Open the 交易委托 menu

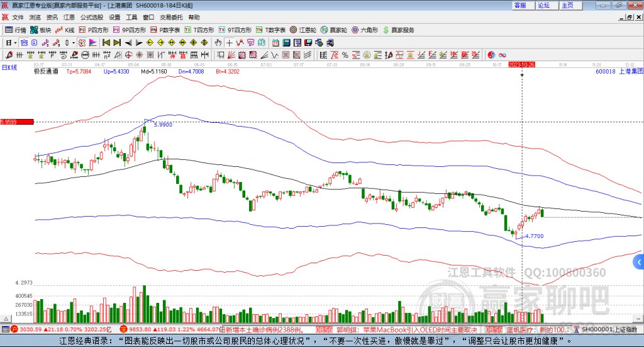tap(171, 17)
